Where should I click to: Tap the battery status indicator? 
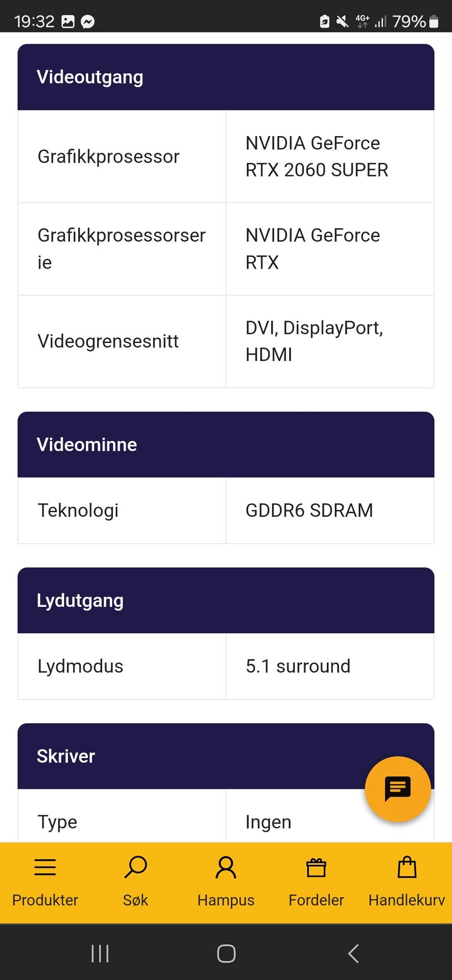[x=434, y=22]
